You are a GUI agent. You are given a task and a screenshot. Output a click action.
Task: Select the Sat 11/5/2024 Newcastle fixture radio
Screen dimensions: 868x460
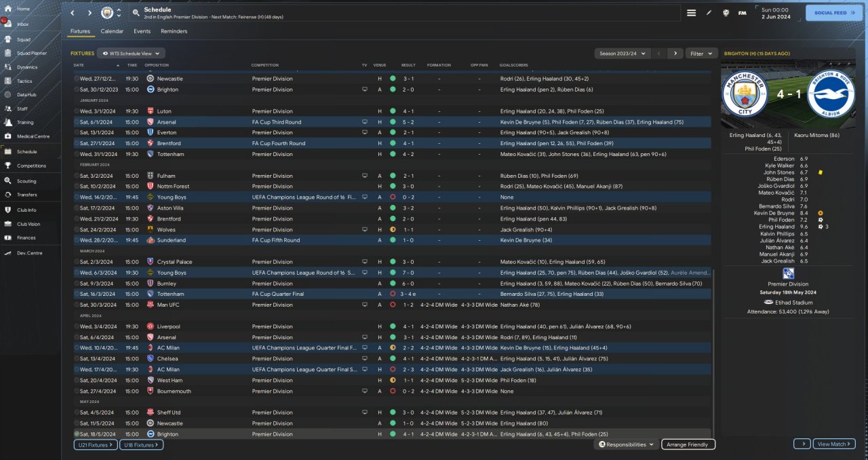point(77,423)
